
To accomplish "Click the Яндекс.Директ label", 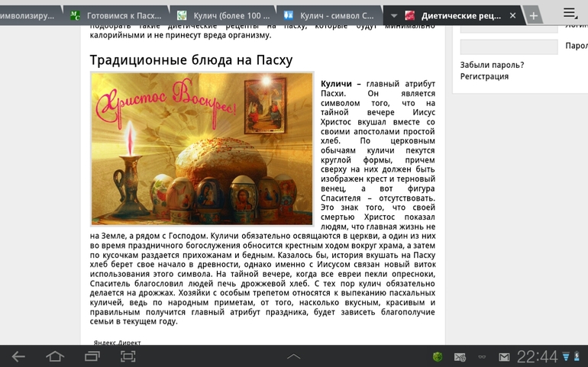I will point(117,343).
